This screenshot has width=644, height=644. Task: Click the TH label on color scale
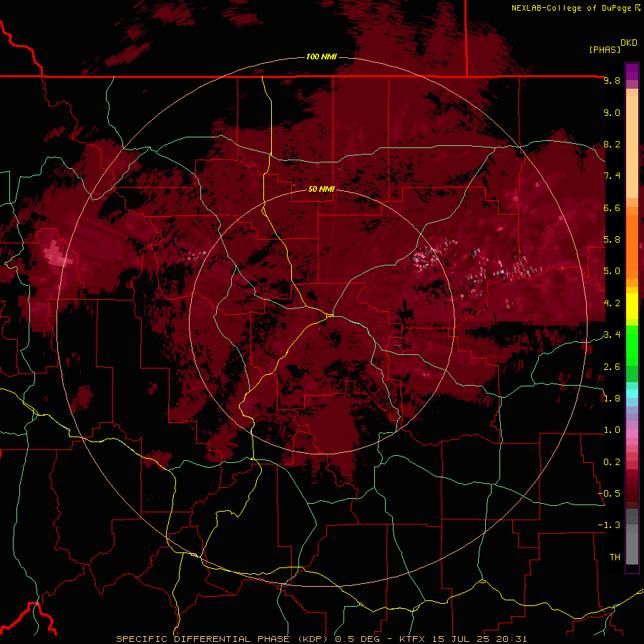615,557
